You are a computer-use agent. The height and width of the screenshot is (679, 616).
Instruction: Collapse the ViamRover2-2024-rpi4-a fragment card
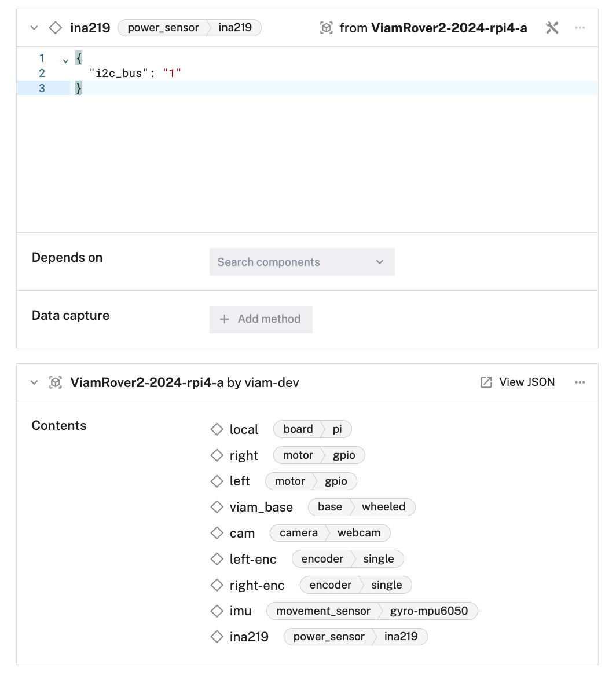[34, 382]
